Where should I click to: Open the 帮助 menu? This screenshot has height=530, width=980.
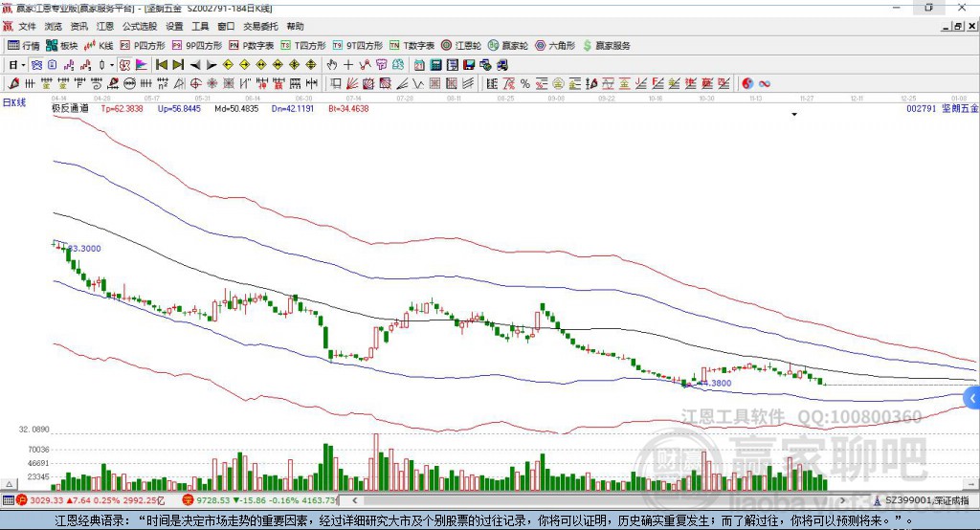point(295,26)
